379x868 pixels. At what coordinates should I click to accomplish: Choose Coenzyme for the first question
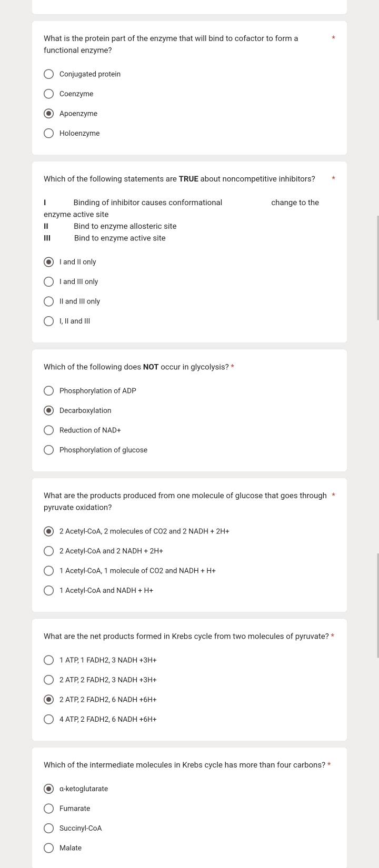[x=49, y=94]
